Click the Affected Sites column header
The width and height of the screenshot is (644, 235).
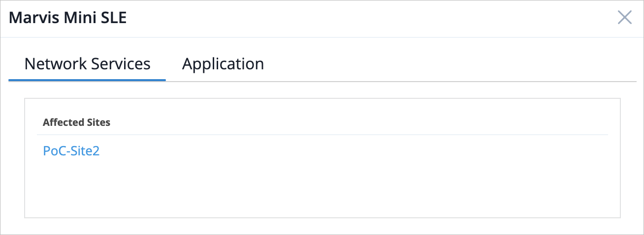(x=76, y=122)
